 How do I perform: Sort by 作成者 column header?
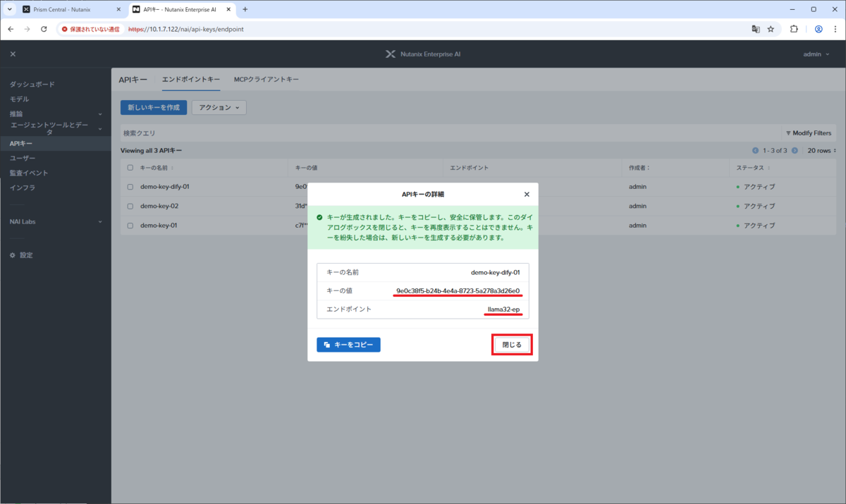(x=639, y=168)
